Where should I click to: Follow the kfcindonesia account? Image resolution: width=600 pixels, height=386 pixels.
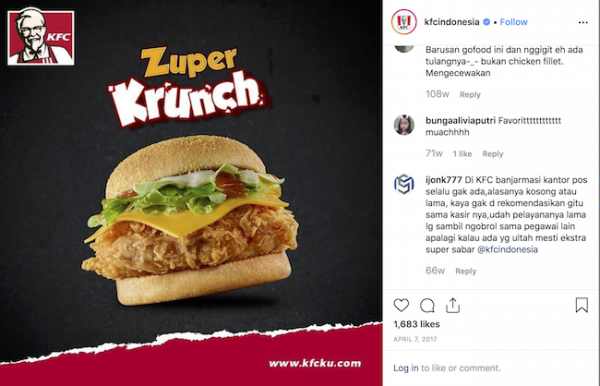tap(514, 22)
